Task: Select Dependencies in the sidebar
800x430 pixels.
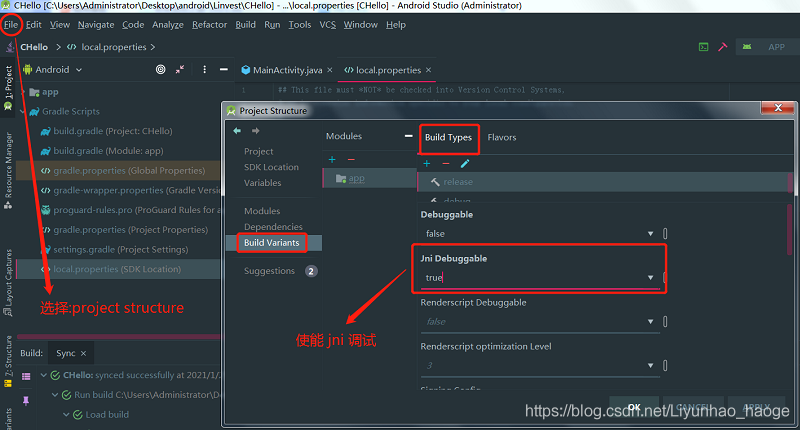Action: pyautogui.click(x=273, y=226)
